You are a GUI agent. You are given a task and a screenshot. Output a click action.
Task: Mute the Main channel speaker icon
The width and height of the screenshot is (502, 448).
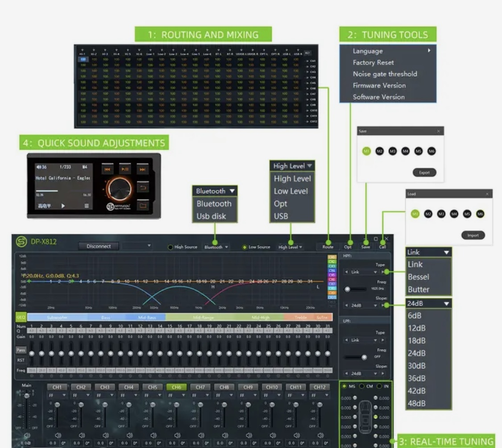coord(26,434)
